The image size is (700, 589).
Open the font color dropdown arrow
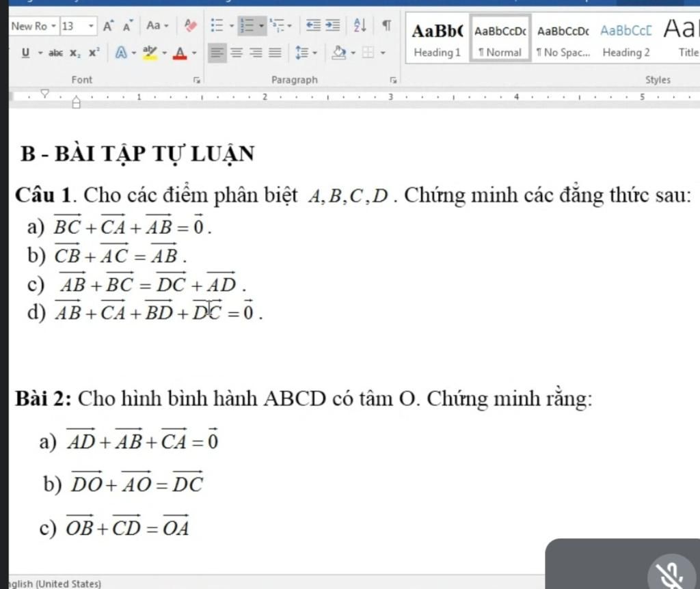coord(193,52)
